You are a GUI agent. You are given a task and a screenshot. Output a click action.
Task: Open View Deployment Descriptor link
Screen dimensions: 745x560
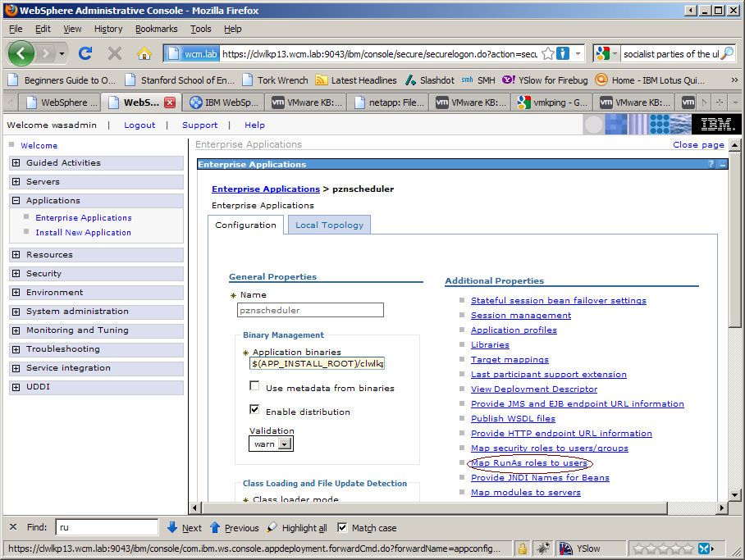(534, 389)
